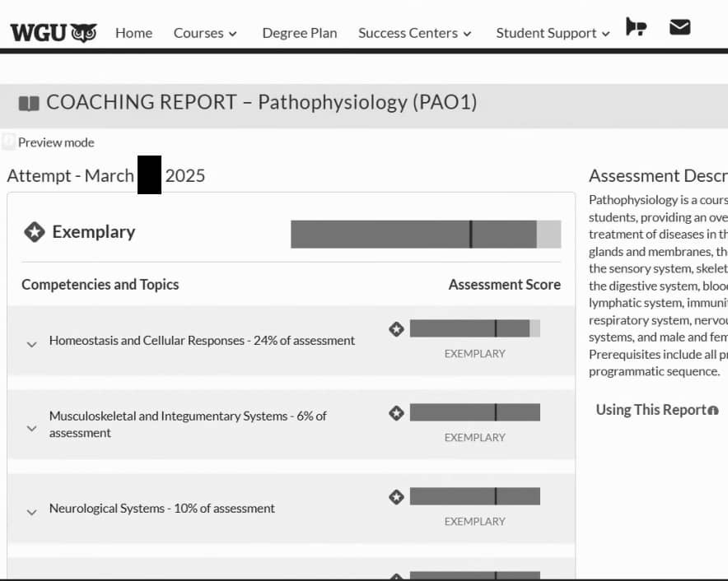The height and width of the screenshot is (581, 728).
Task: Click the 'Neurological Systems - 10% of assessment' text
Action: [x=162, y=508]
